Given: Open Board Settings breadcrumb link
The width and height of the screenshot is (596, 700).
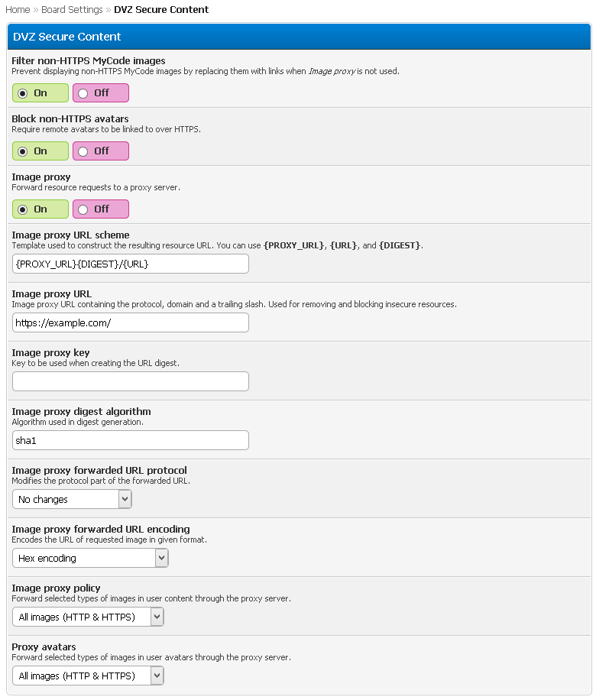Looking at the screenshot, I should 72,10.
